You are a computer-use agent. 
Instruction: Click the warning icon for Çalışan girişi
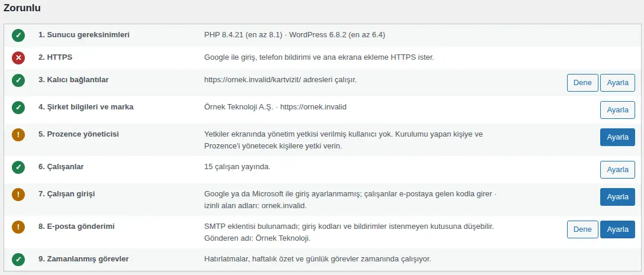[18, 194]
